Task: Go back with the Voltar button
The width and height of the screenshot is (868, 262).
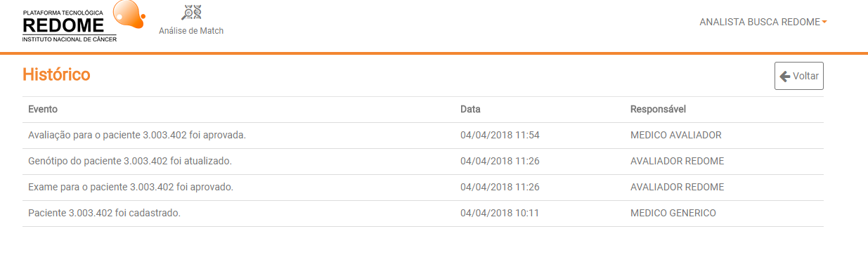Action: (799, 76)
